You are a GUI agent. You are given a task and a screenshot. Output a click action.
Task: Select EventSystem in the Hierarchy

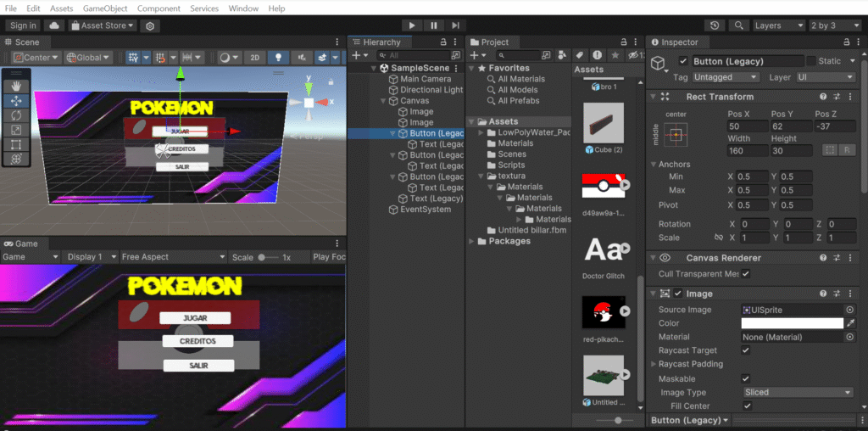[x=426, y=210]
